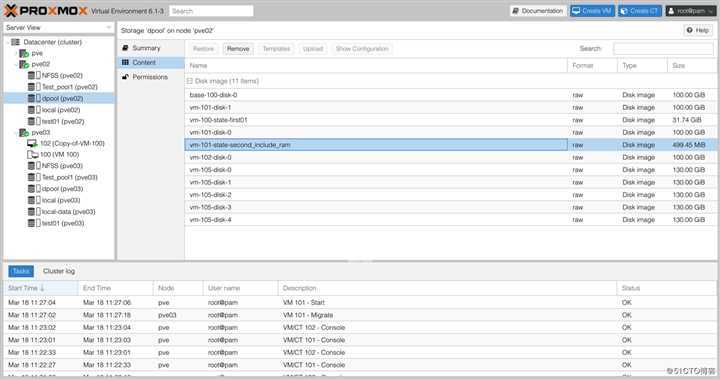Open the root@pam user menu
720x379 pixels.
691,11
